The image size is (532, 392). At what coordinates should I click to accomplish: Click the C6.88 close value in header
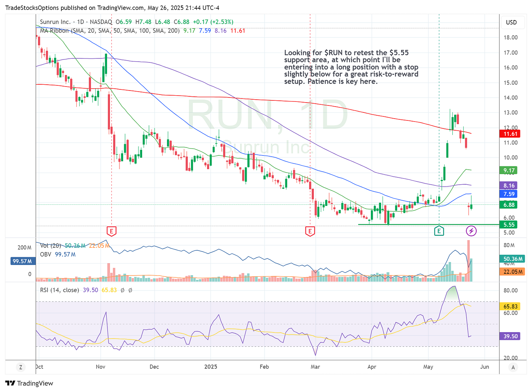(182, 22)
